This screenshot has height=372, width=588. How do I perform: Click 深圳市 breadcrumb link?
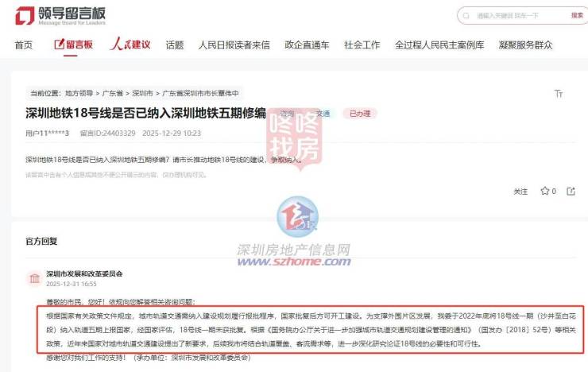click(x=142, y=93)
